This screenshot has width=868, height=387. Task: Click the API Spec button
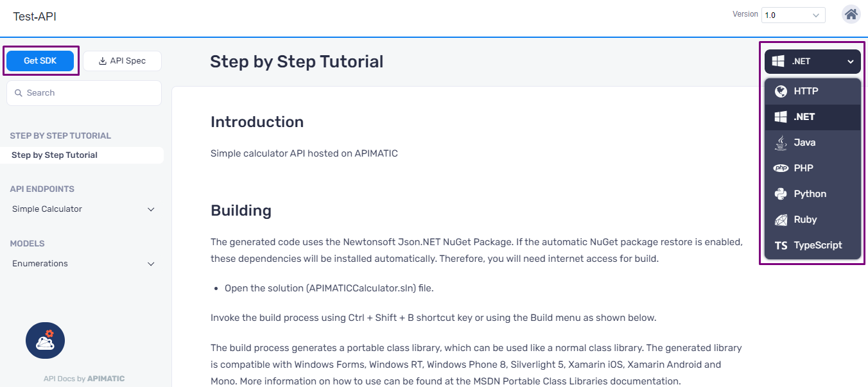[x=122, y=61]
